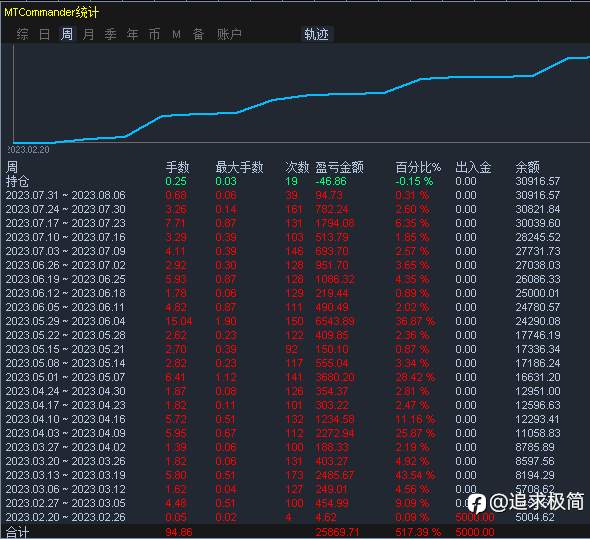590x539 pixels.
Task: Click the open position loss -46.86
Action: click(x=331, y=181)
